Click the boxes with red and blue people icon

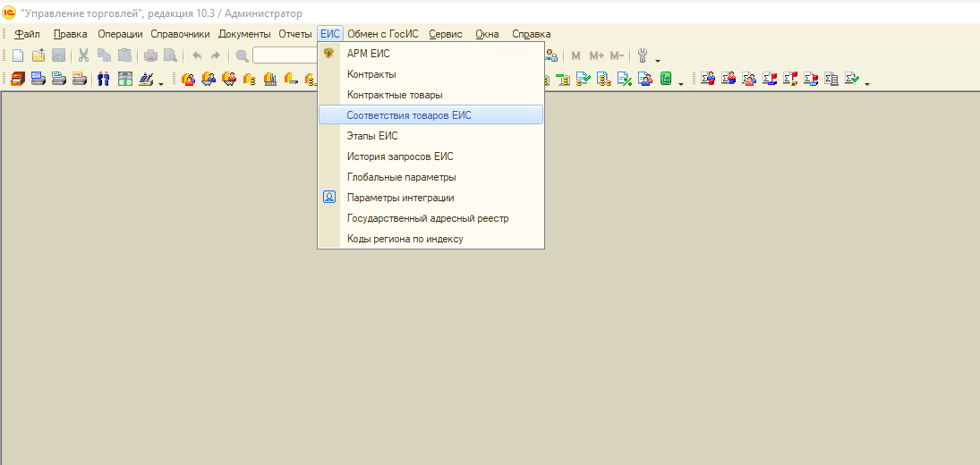click(x=188, y=79)
